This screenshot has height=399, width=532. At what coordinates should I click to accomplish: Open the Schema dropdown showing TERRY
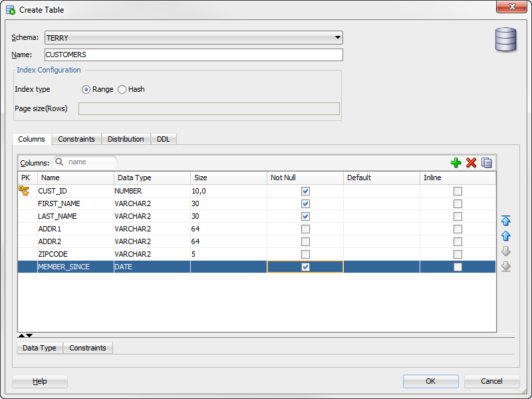[x=194, y=38]
